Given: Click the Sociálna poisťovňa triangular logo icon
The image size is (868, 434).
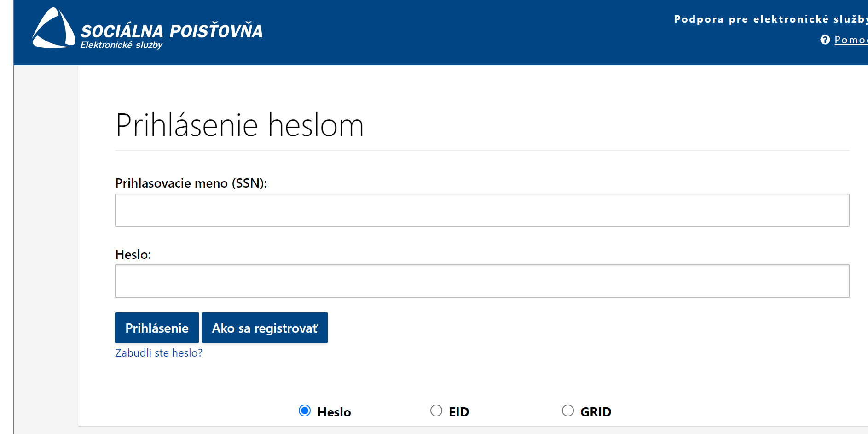Looking at the screenshot, I should pyautogui.click(x=53, y=29).
